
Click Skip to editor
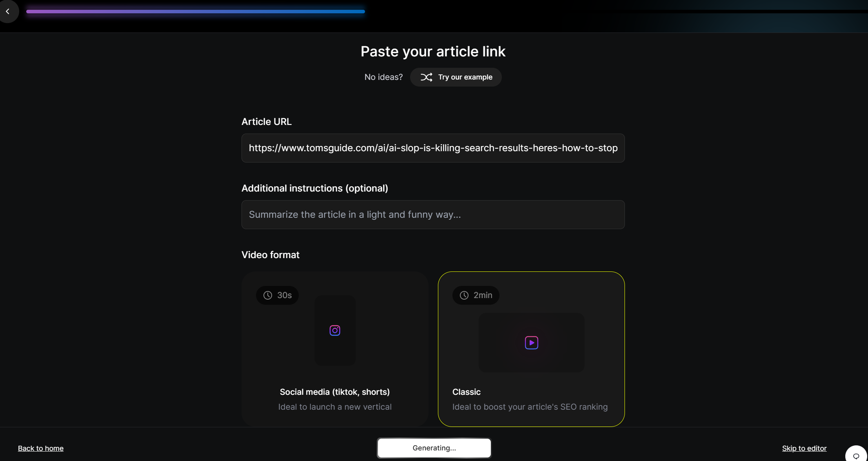pos(804,448)
